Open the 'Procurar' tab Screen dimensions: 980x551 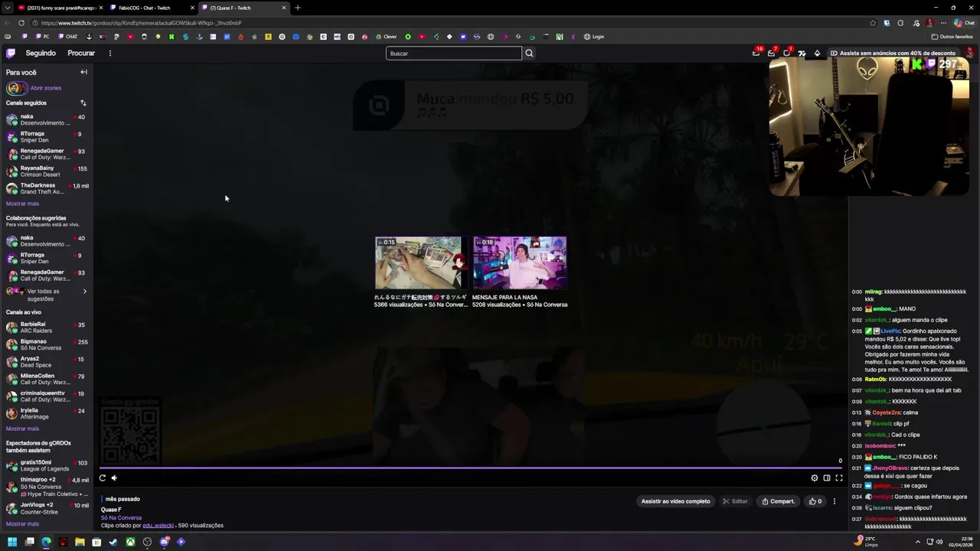(x=81, y=53)
